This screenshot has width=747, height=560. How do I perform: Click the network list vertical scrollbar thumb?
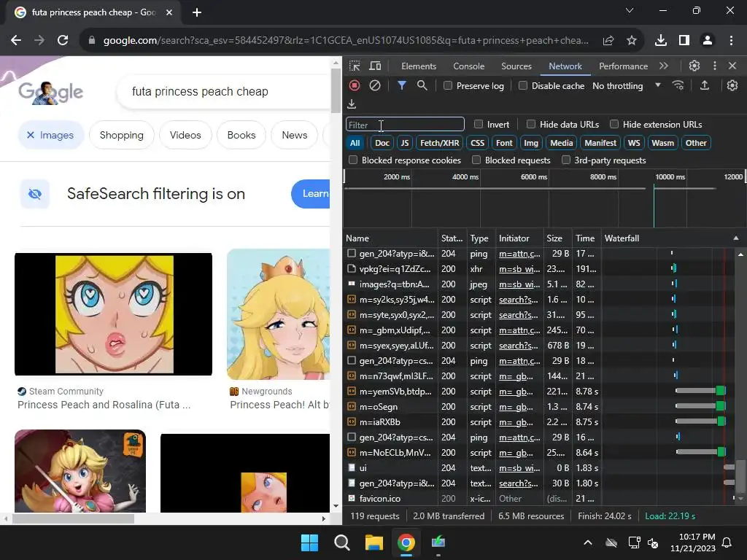click(x=740, y=477)
